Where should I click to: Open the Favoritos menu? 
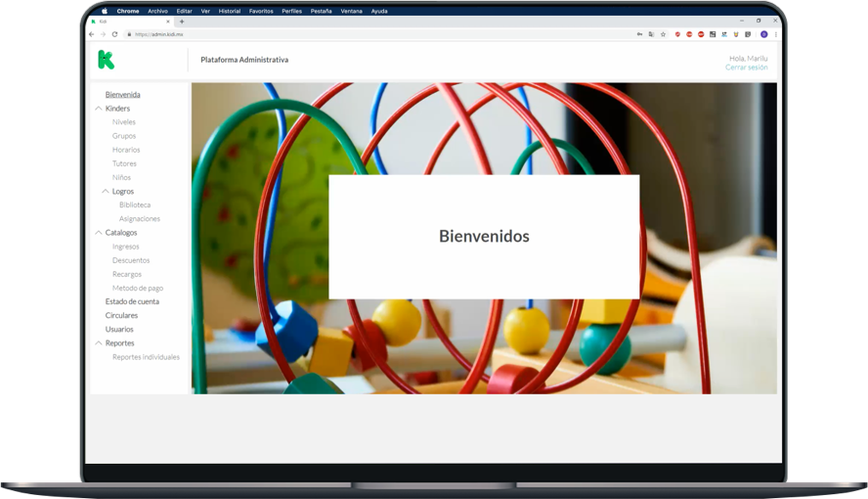coord(261,11)
